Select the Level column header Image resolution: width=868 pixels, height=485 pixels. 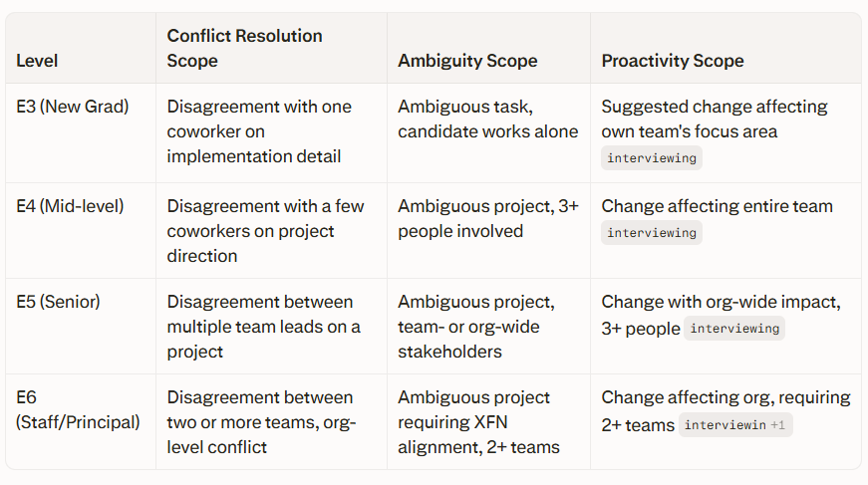[x=37, y=61]
